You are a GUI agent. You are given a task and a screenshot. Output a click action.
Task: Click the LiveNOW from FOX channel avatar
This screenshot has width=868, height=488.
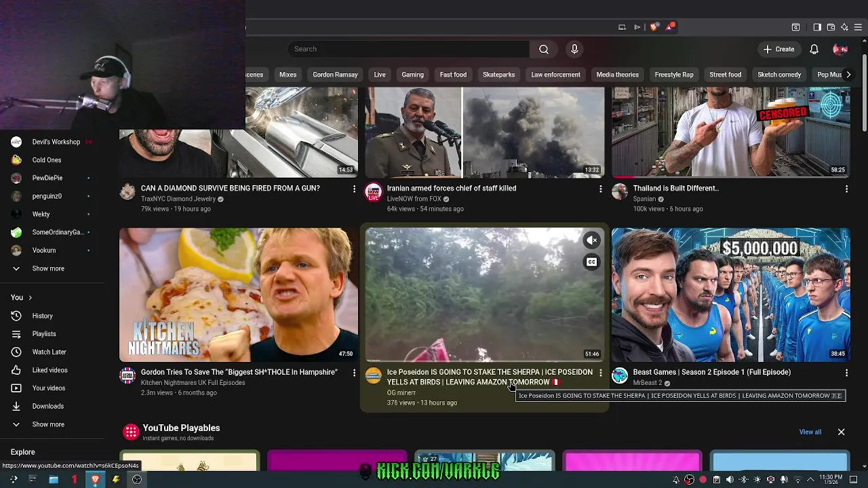374,192
